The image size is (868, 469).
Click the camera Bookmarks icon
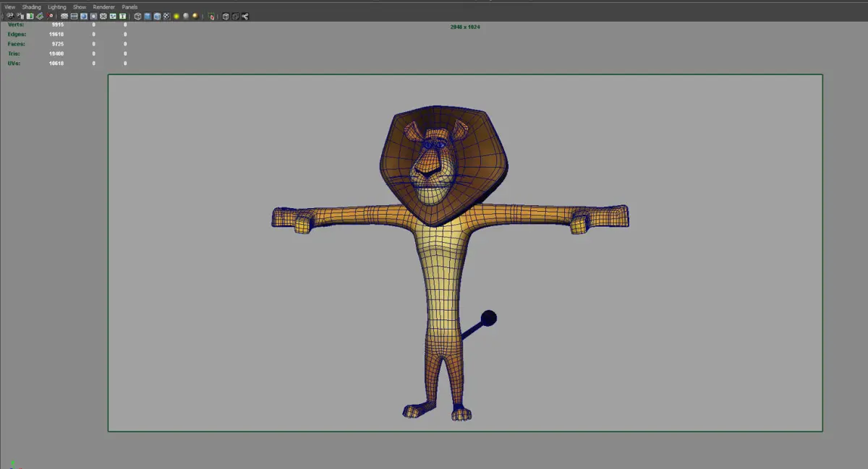30,16
